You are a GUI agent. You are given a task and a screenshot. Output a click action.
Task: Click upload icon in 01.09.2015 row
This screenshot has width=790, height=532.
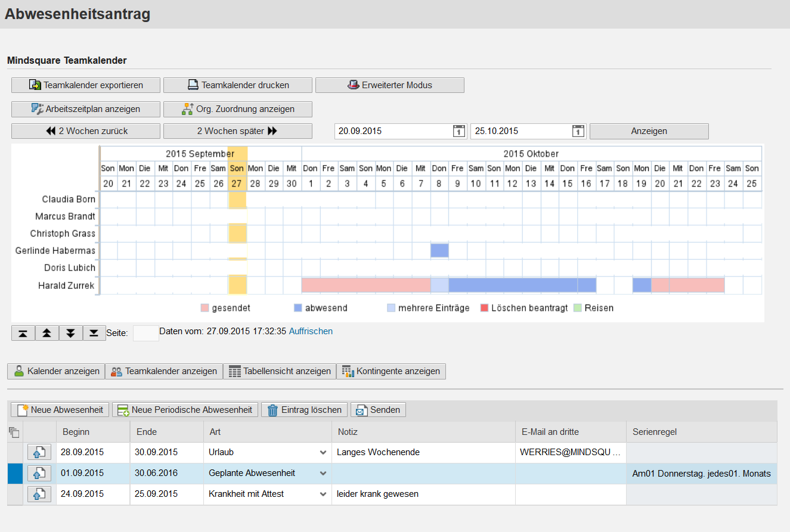tap(39, 474)
